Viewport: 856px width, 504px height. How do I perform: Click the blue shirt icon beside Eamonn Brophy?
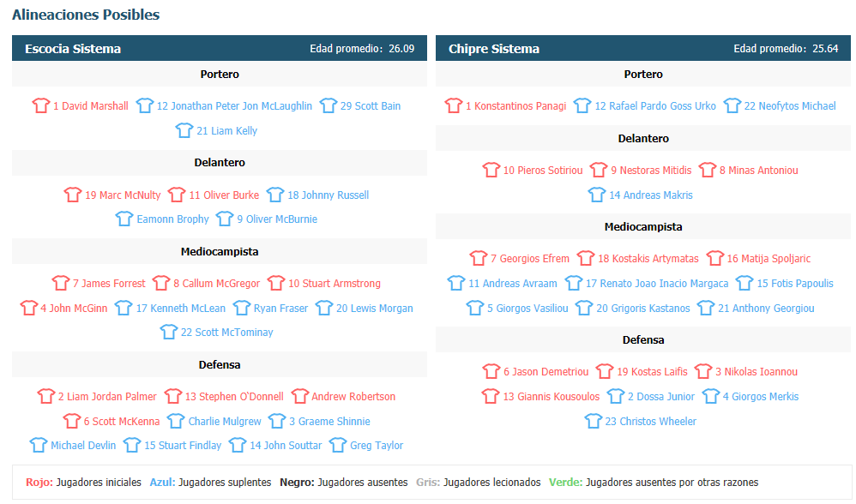click(x=124, y=219)
